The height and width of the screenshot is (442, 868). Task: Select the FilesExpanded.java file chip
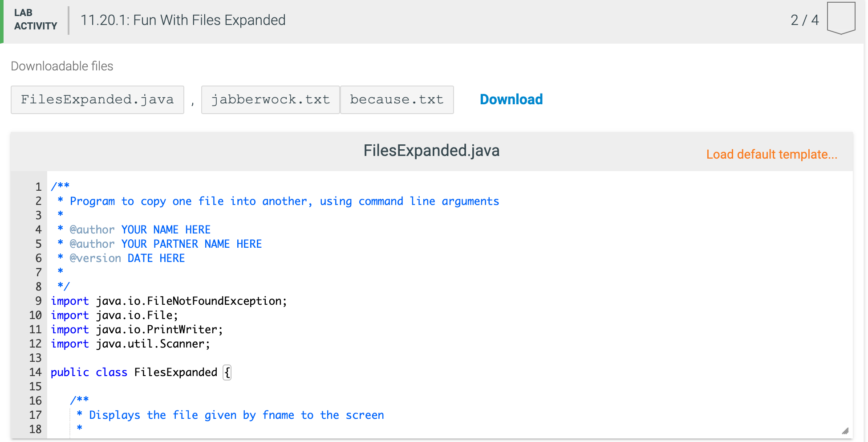pyautogui.click(x=97, y=99)
